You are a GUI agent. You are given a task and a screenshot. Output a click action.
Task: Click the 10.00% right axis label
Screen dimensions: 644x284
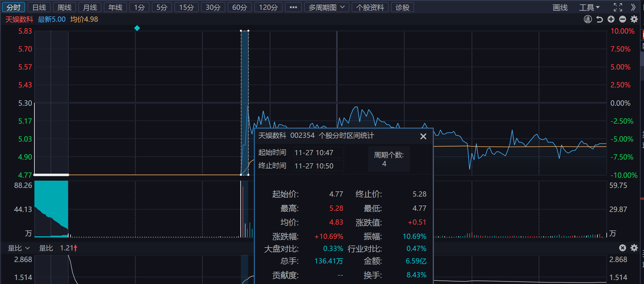point(622,31)
